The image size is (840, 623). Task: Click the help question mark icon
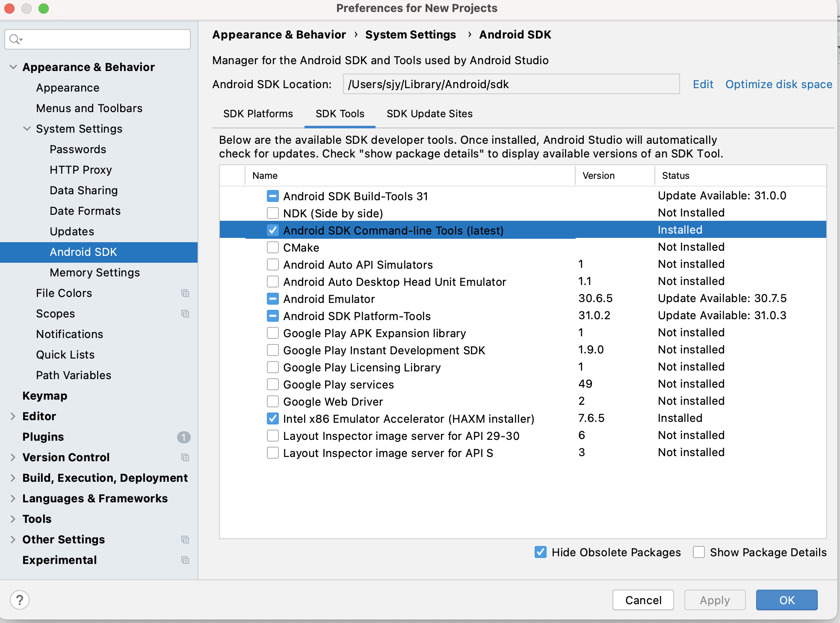click(x=20, y=600)
